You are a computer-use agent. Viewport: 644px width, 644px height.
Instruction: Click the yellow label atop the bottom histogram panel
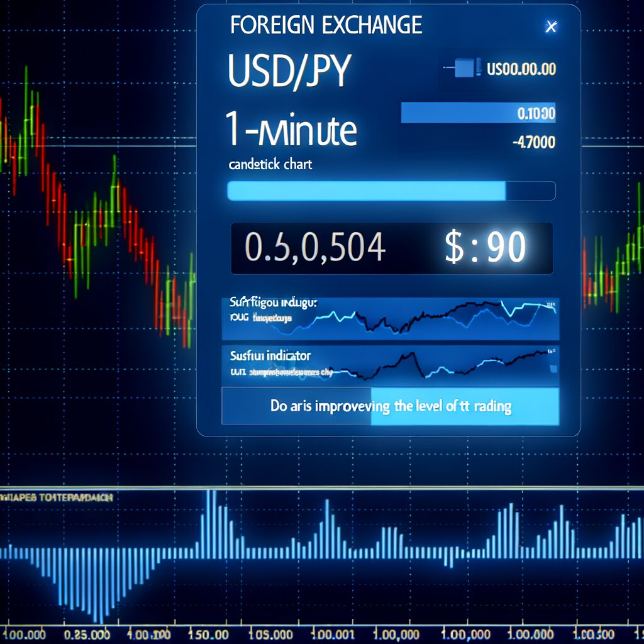[x=57, y=497]
